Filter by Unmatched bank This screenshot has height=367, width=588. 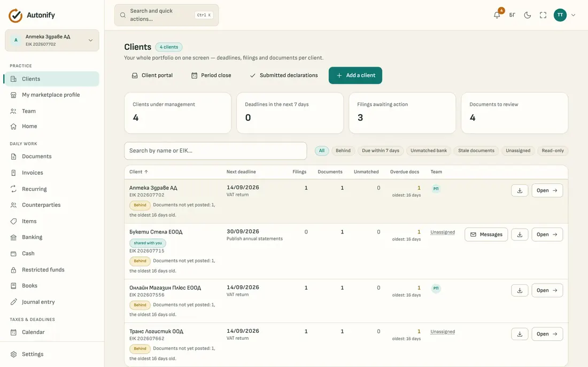(429, 151)
